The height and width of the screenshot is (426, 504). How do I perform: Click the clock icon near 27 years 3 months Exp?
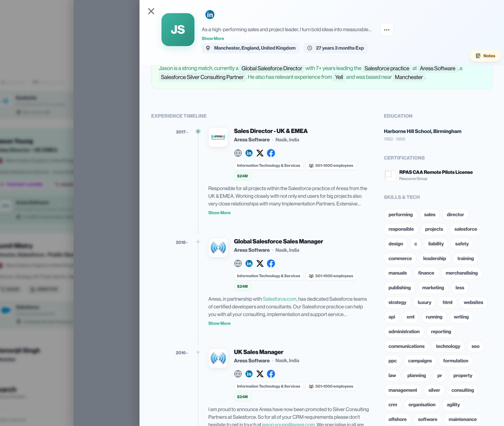coord(310,48)
